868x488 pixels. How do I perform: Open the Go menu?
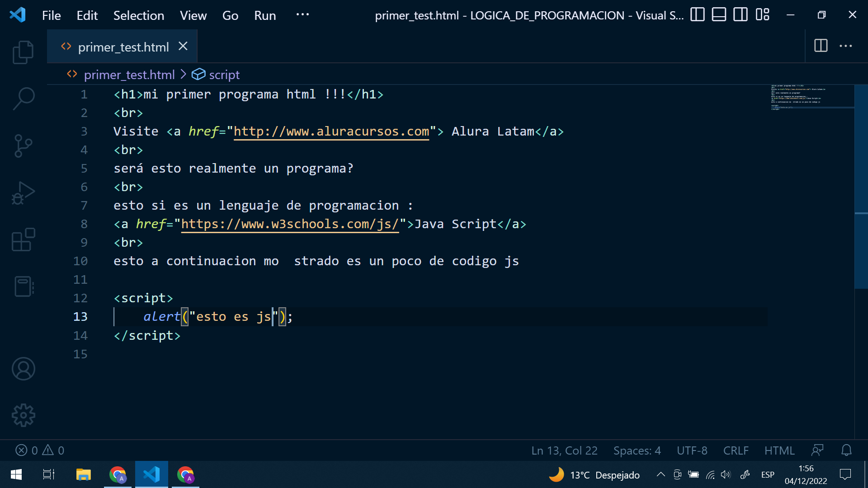[230, 15]
